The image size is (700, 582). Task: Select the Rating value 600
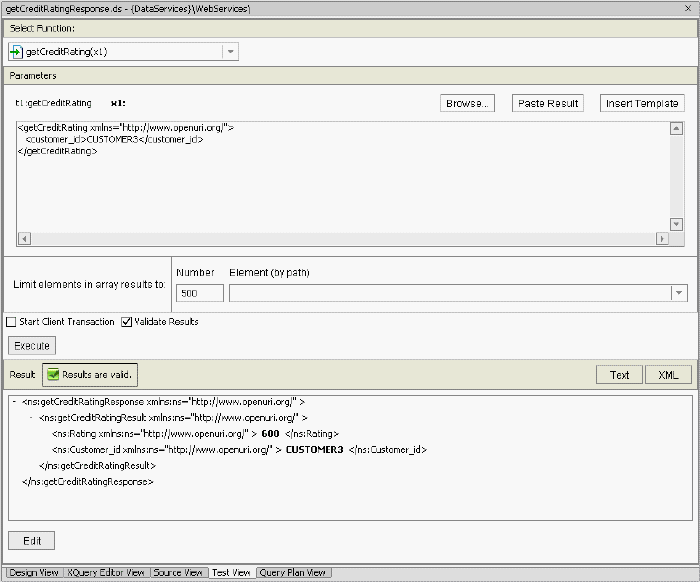(270, 433)
